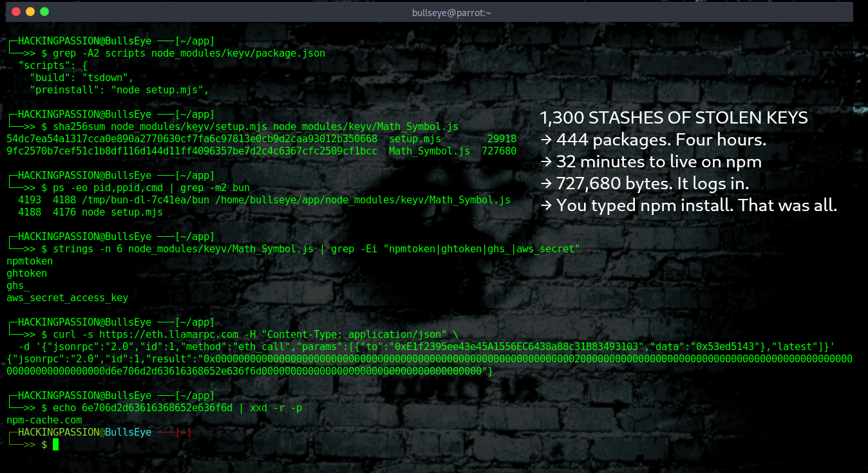Click the '{"jsonrpc":"2.0","id":1,"result"' output line
The height and width of the screenshot is (473, 868).
pos(429,358)
